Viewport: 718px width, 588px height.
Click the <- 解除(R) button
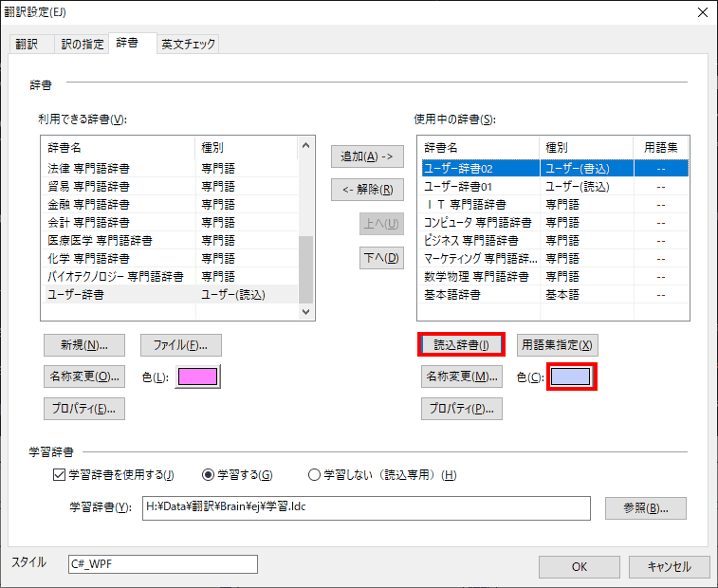tap(367, 189)
